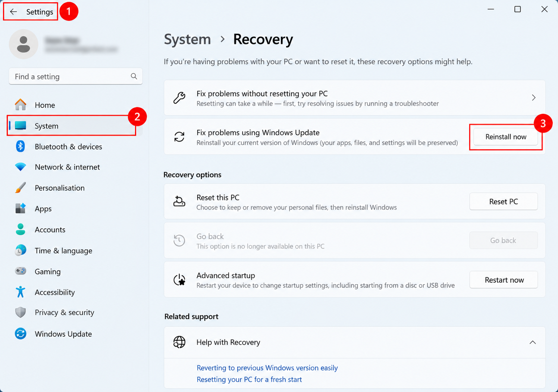
Task: Click the disabled Go back button
Action: [x=504, y=241]
